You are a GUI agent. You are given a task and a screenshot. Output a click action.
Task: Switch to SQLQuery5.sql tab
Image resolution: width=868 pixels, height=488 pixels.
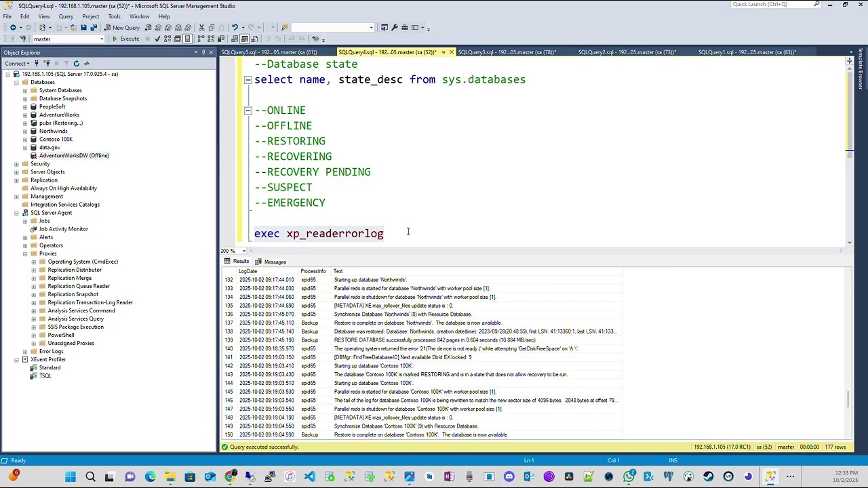click(270, 52)
